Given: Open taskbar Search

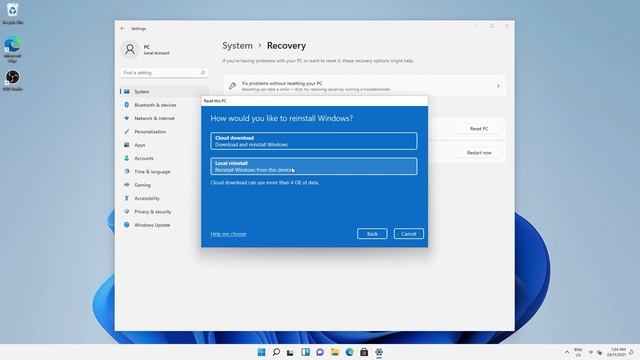Looking at the screenshot, I should [276, 352].
